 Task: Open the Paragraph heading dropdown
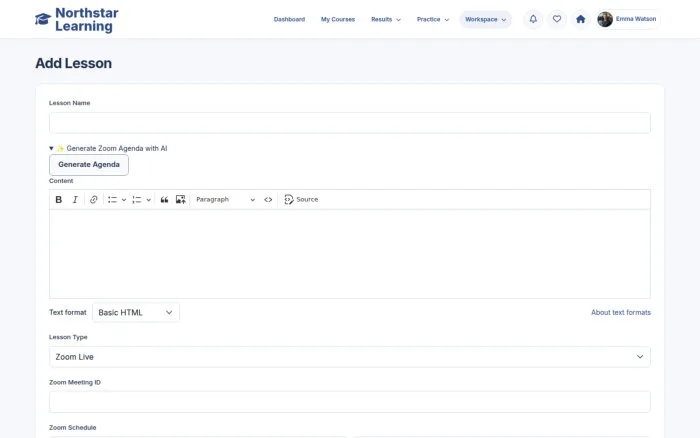[225, 200]
